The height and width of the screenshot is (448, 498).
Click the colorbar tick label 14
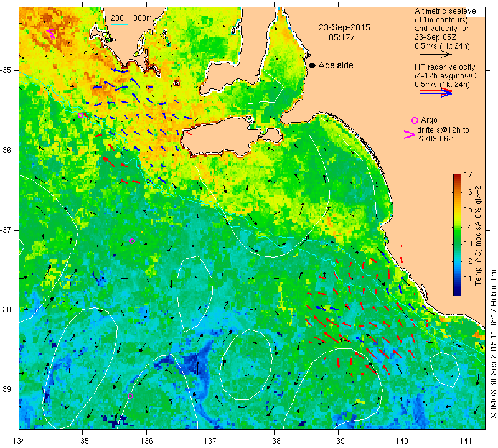tap(468, 226)
